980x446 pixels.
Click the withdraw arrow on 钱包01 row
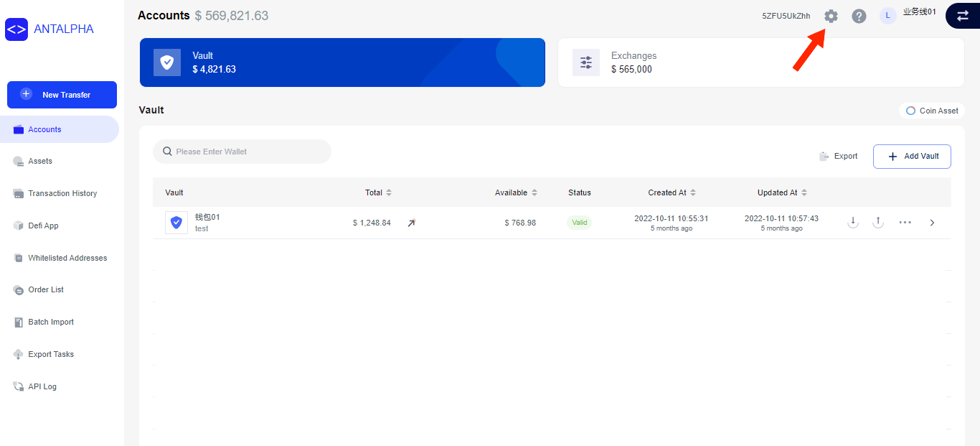[877, 222]
